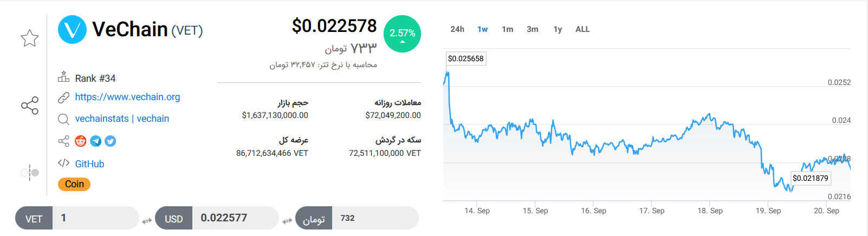868x236 pixels.
Task: Click the USD amount input field
Action: pos(235,218)
